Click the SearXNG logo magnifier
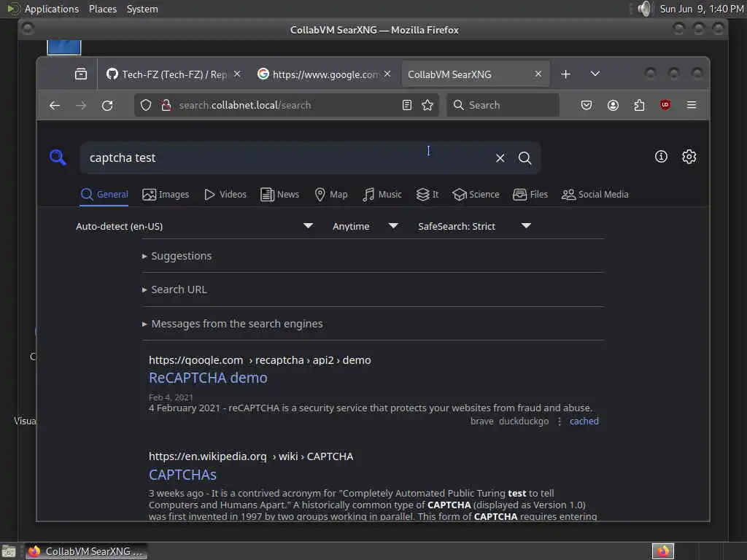 point(58,157)
